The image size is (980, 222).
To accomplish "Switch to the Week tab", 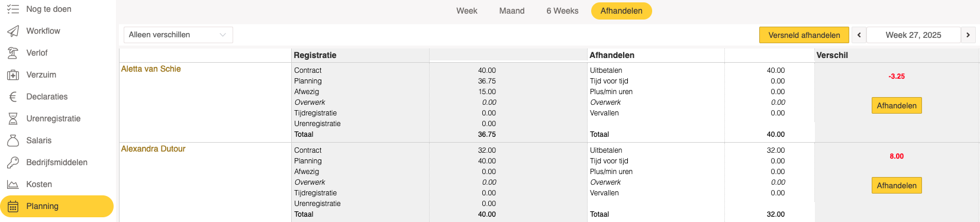I will click(x=467, y=11).
